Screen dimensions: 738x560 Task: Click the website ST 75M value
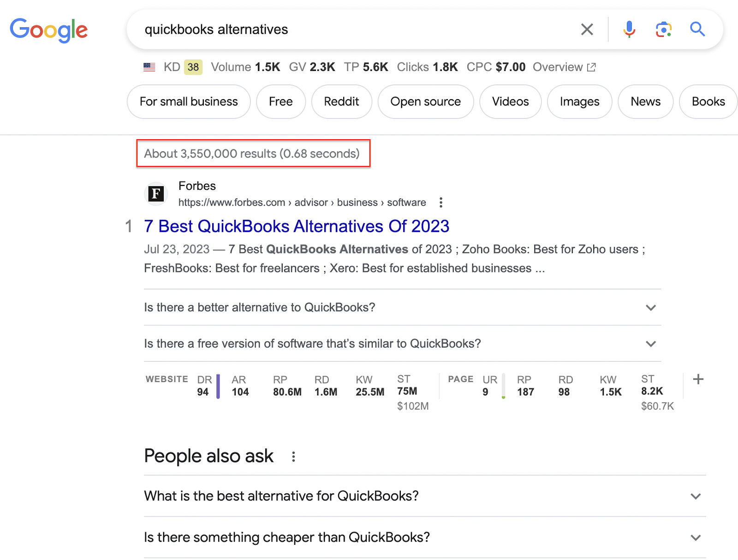coord(407,391)
